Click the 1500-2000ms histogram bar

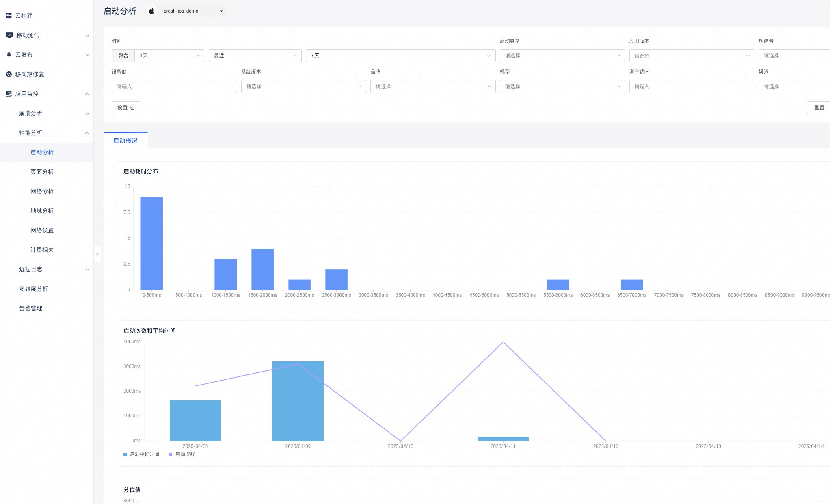[262, 269]
